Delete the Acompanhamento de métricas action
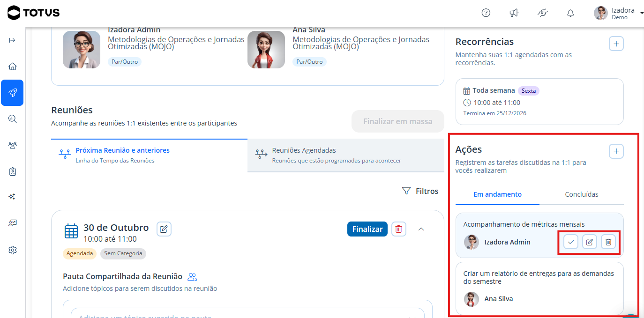Image resolution: width=644 pixels, height=318 pixels. pyautogui.click(x=608, y=242)
